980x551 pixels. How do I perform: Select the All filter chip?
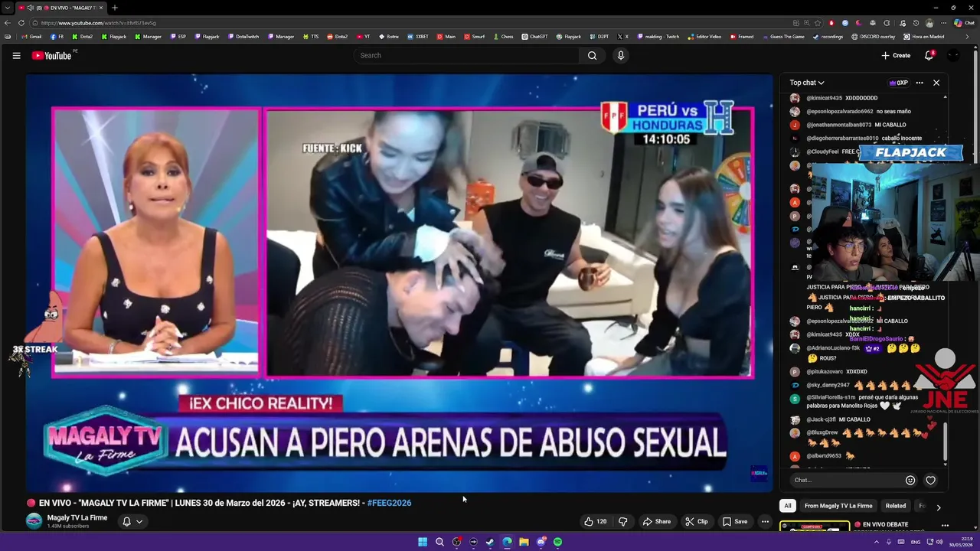click(x=787, y=506)
